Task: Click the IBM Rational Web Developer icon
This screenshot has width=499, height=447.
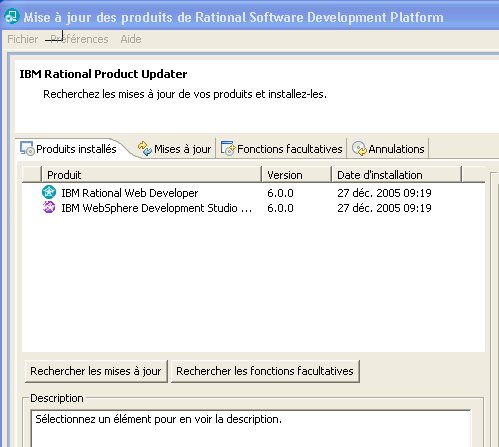Action: pos(49,192)
